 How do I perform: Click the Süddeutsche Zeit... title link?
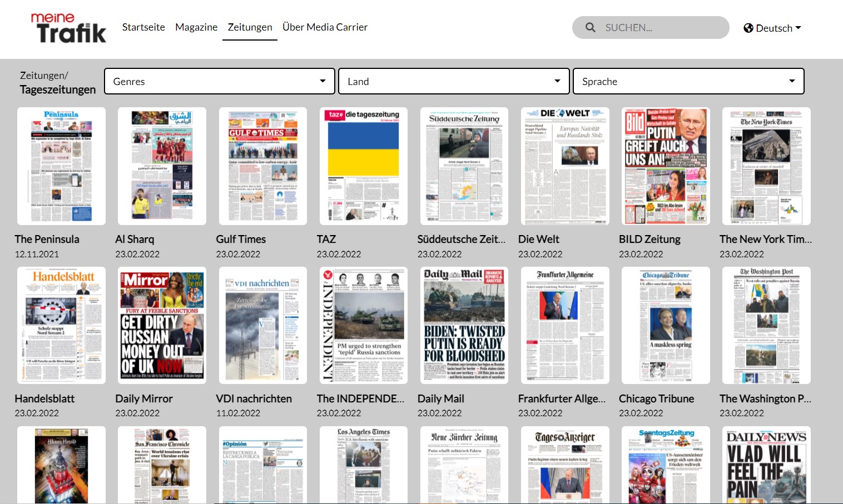click(462, 239)
